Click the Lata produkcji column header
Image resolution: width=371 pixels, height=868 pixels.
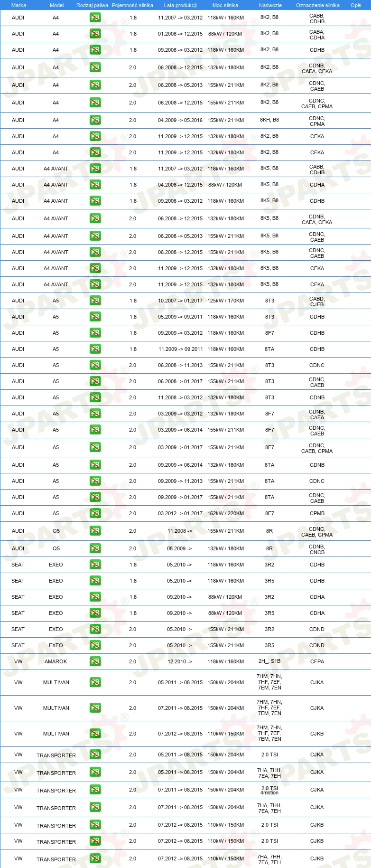tap(180, 5)
